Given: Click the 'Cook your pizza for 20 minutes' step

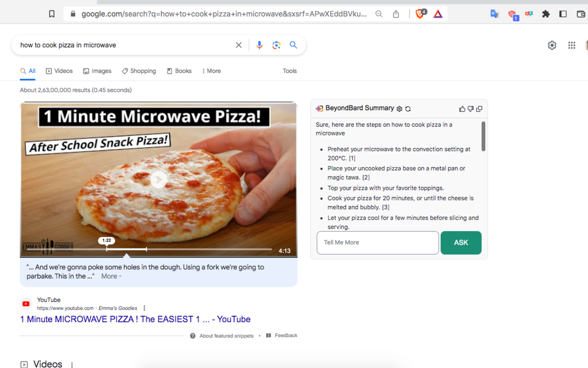Looking at the screenshot, I should point(401,203).
